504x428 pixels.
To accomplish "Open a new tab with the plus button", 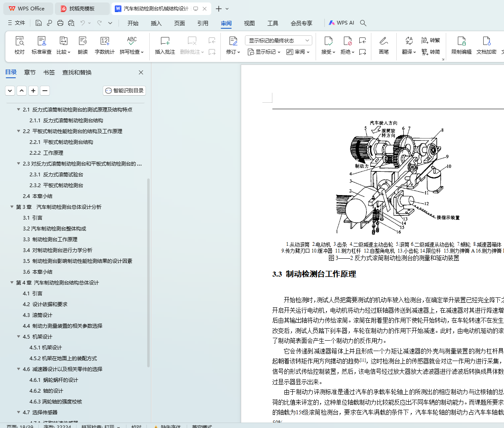I will click(219, 9).
